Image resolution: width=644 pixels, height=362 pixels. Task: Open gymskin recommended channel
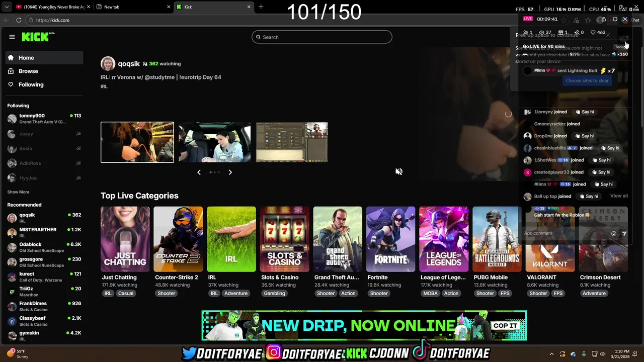[44, 336]
